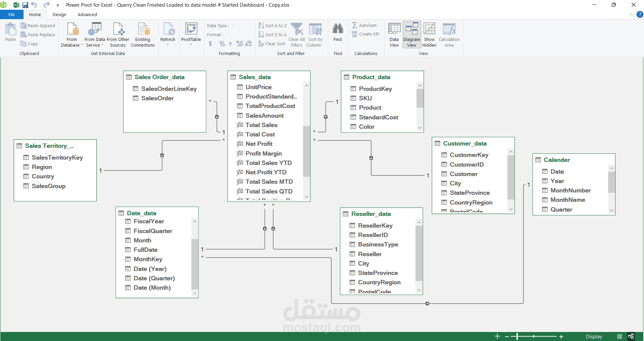Viewport: 644px width, 341px height.
Task: Redo the last undone action
Action: pyautogui.click(x=46, y=5)
